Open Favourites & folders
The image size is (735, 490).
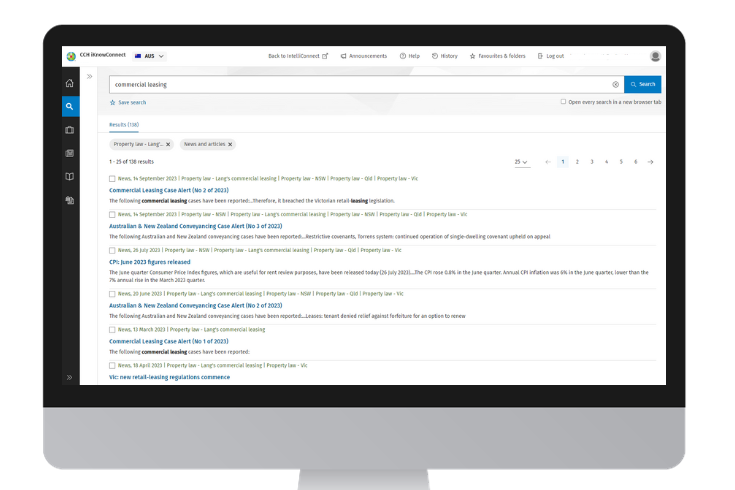tap(497, 56)
